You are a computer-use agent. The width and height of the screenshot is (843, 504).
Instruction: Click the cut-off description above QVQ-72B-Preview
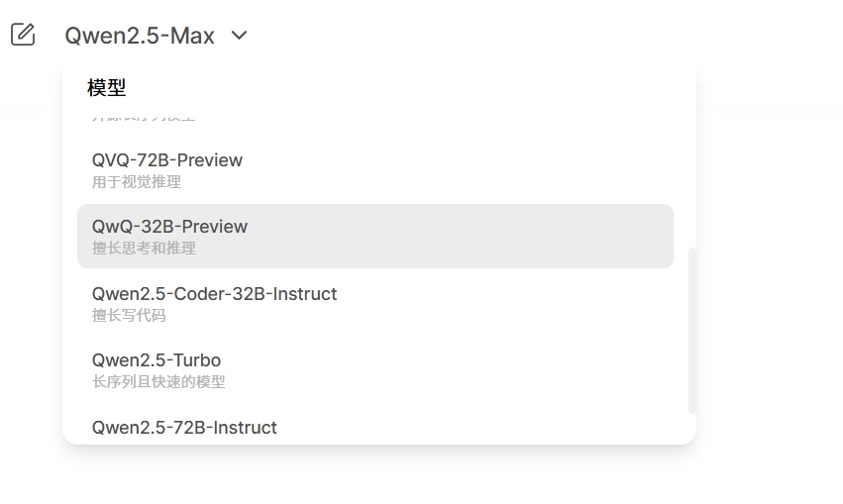click(x=144, y=117)
